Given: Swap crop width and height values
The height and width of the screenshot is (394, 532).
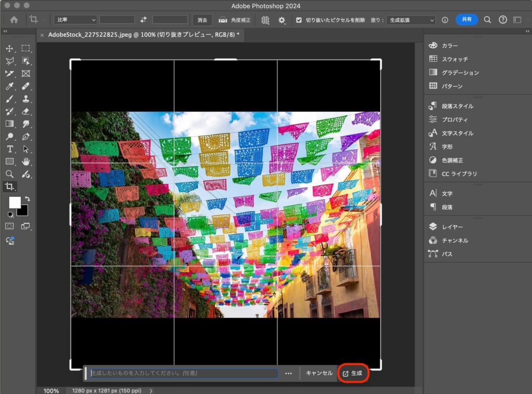Looking at the screenshot, I should click(x=143, y=20).
